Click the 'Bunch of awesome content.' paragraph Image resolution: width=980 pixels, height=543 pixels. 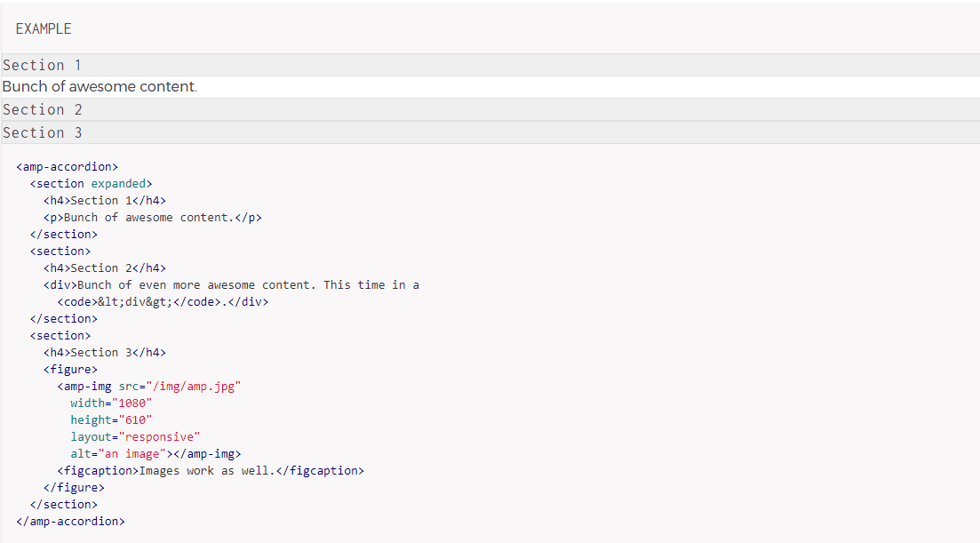coord(100,87)
